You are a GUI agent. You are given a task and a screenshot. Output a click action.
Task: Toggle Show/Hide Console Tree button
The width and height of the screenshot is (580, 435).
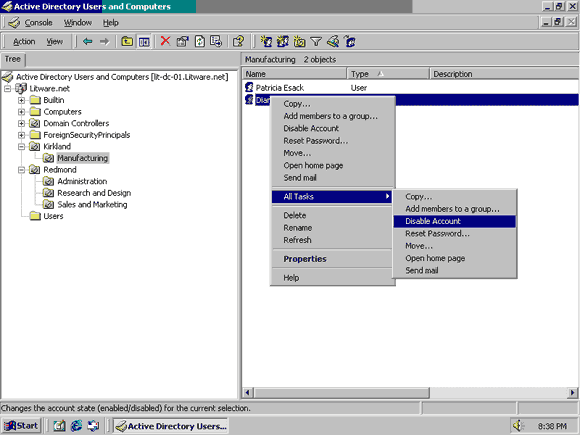[144, 41]
